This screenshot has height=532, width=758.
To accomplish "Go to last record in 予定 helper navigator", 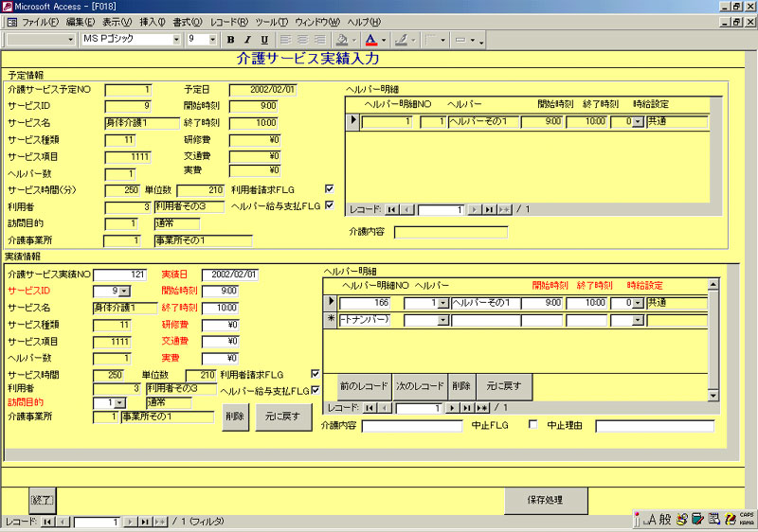I will tap(489, 209).
